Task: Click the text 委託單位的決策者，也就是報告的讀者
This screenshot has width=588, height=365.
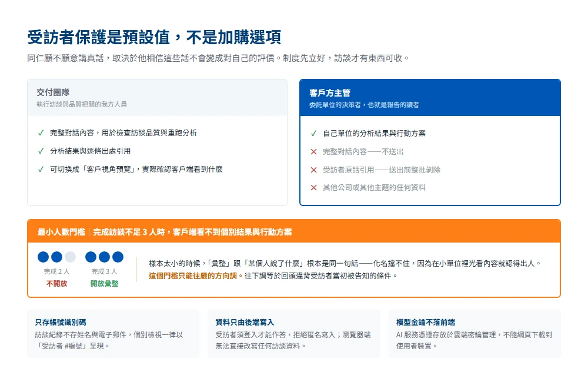Action: (x=364, y=105)
